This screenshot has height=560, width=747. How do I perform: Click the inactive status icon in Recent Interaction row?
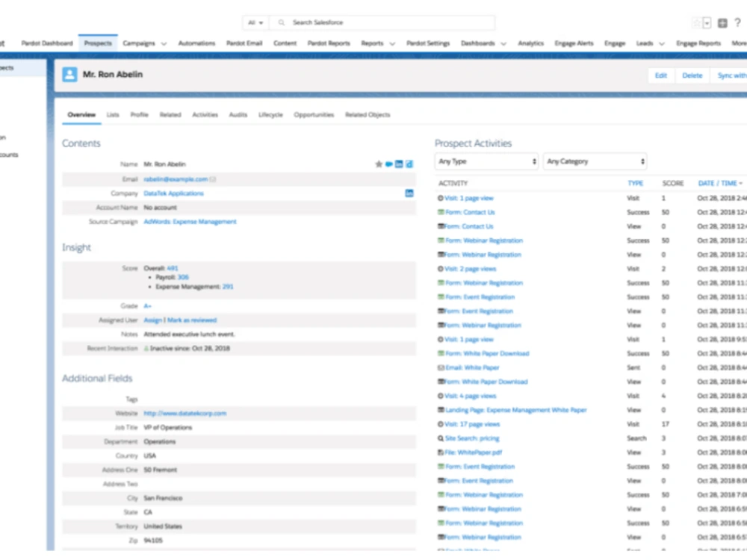pyautogui.click(x=146, y=349)
